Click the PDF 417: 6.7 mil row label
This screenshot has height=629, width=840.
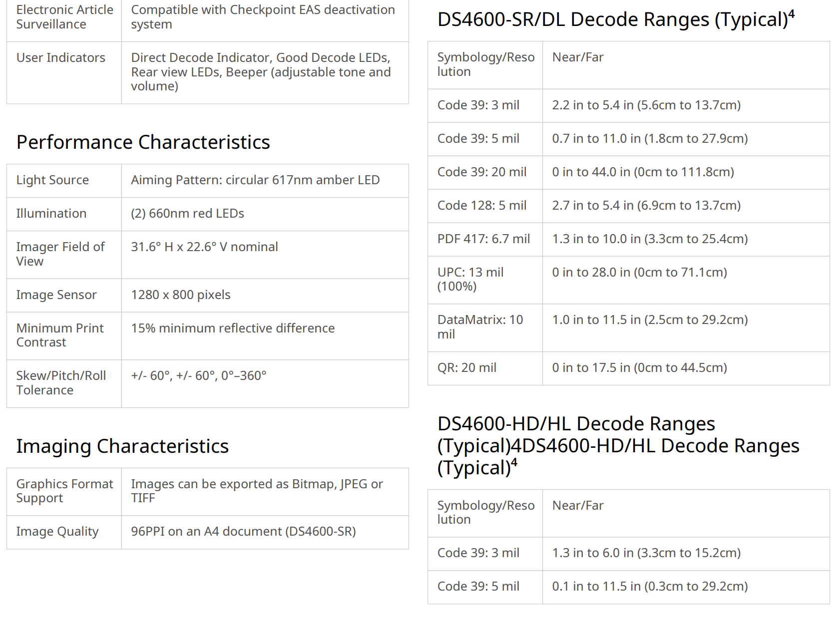point(483,239)
